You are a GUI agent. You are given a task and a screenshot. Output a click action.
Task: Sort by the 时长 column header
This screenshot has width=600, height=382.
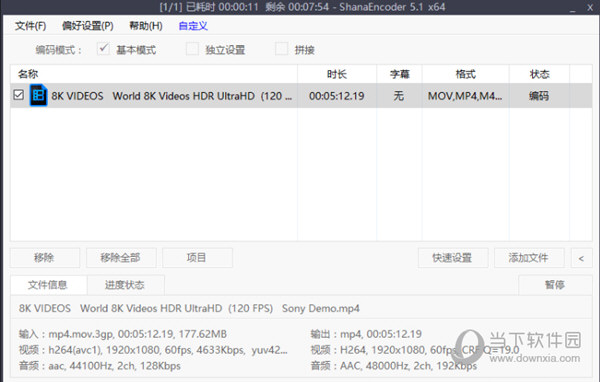point(337,74)
